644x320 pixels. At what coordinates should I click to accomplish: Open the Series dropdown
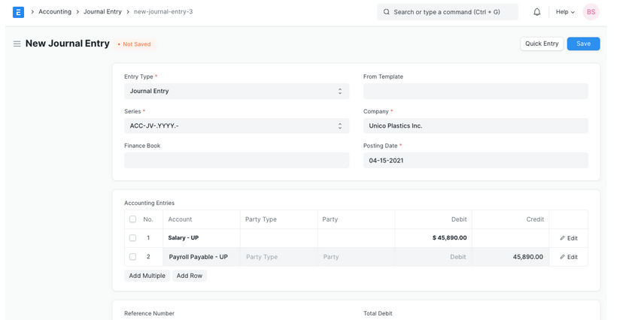(x=236, y=126)
